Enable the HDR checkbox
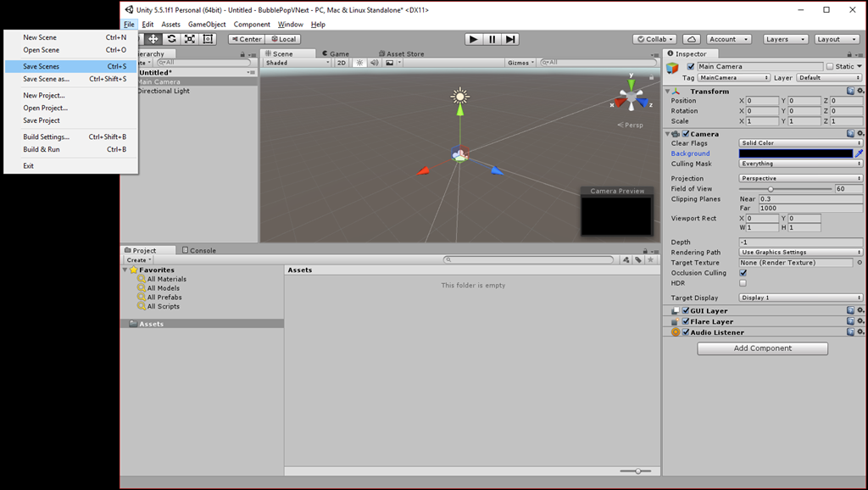 pos(743,283)
